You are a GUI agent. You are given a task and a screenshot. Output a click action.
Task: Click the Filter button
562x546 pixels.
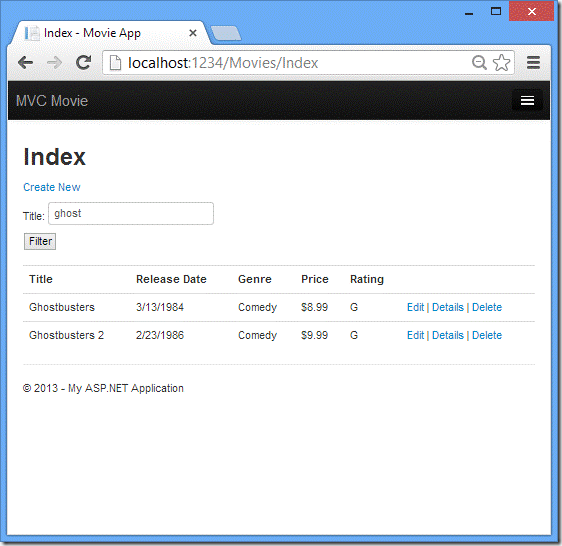click(40, 241)
